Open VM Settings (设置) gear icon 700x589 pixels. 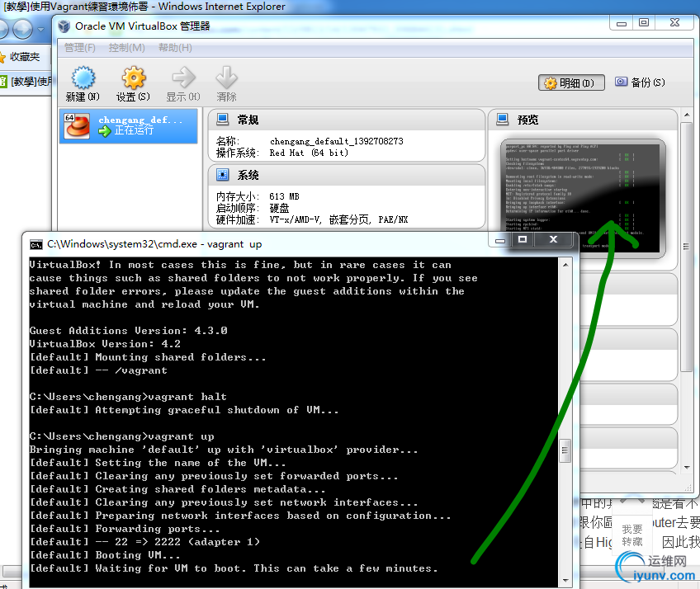[134, 78]
